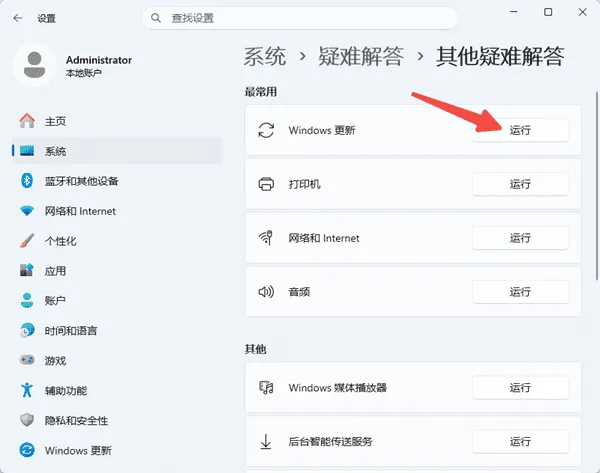Click the 音频 row label
Screen dimensions: 600x473
[299, 292]
